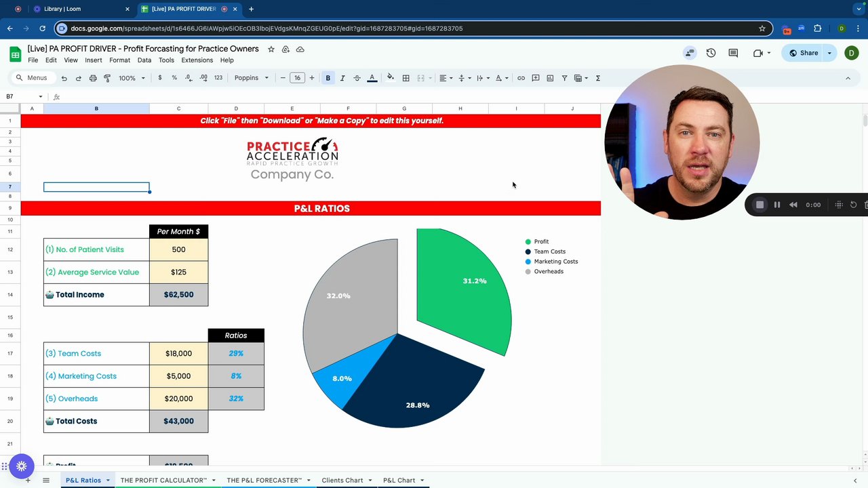Toggle italic formatting
This screenshot has height=488, width=868.
pyautogui.click(x=342, y=78)
